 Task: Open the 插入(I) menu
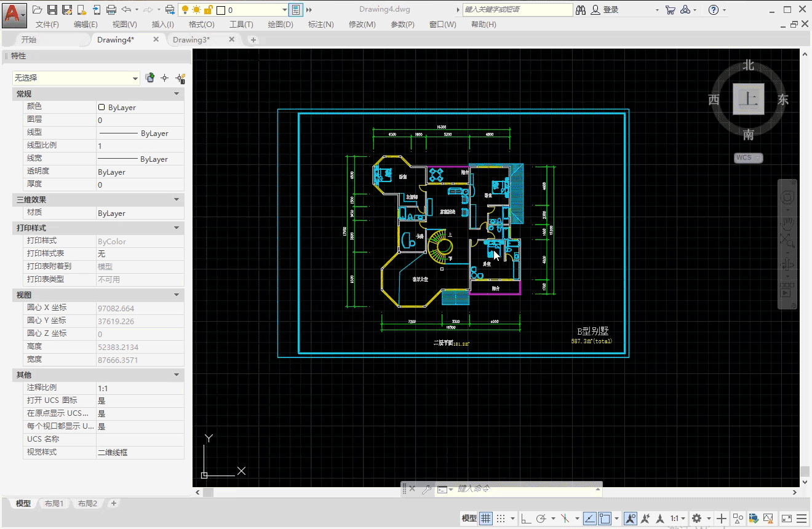163,25
